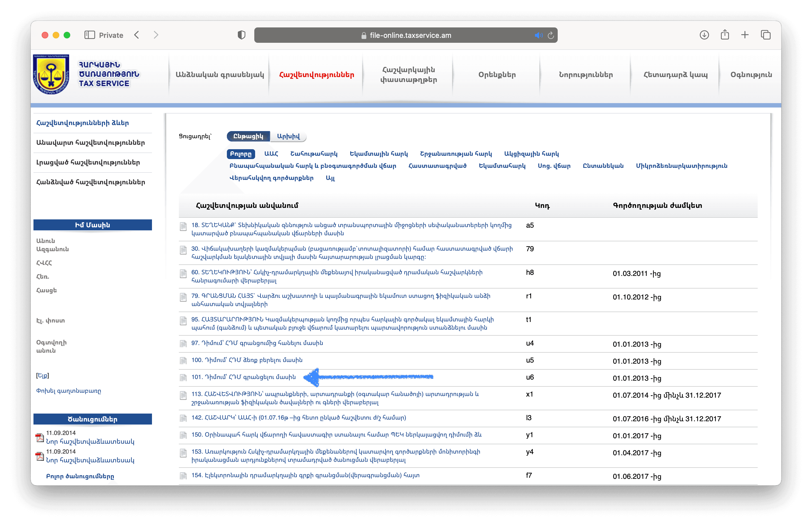812x526 pixels.
Task: Select the Բոլորը filter
Action: (241, 154)
